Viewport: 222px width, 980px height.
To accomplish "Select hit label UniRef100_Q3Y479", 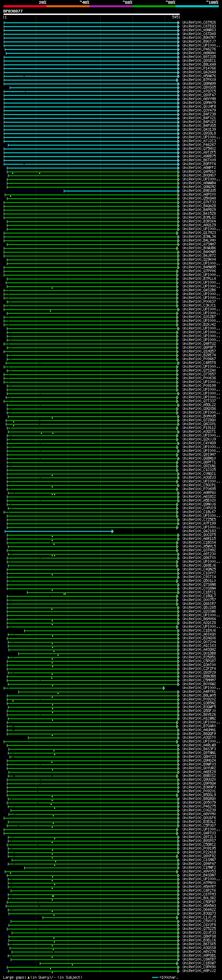I will pyautogui.click(x=199, y=110).
